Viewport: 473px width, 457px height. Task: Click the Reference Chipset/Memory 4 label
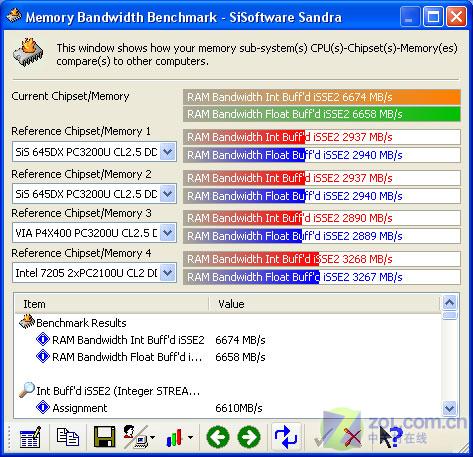pyautogui.click(x=81, y=253)
